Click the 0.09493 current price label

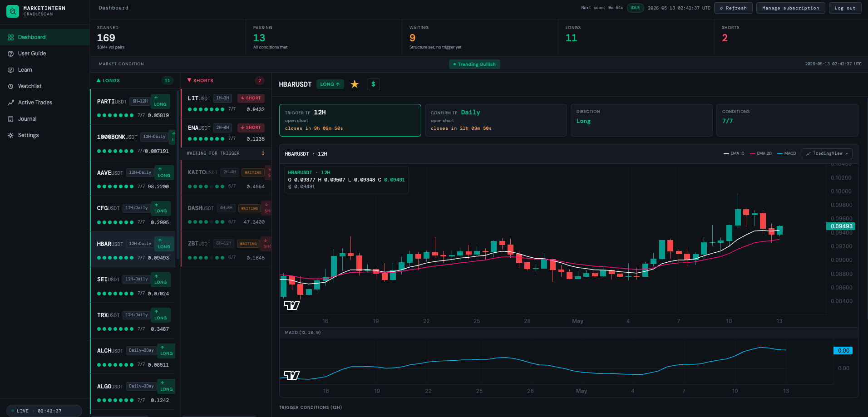coord(841,226)
